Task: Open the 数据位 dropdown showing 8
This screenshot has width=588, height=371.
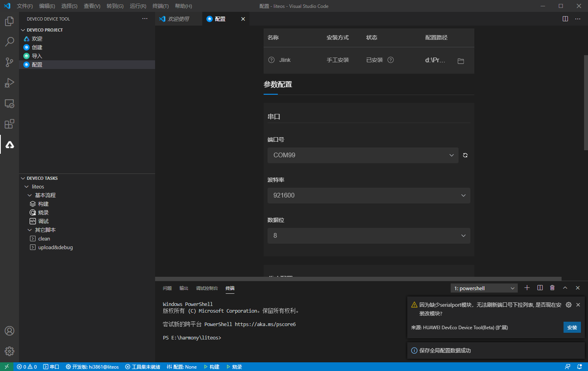Action: click(x=369, y=236)
